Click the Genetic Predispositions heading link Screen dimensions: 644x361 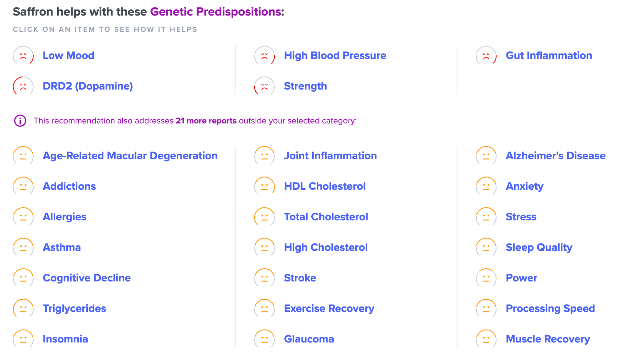(x=216, y=12)
